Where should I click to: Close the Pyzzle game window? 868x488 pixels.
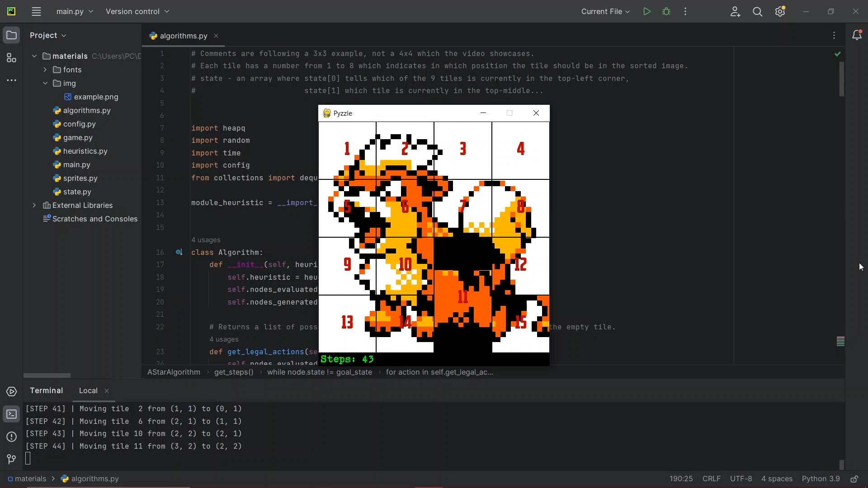point(536,113)
